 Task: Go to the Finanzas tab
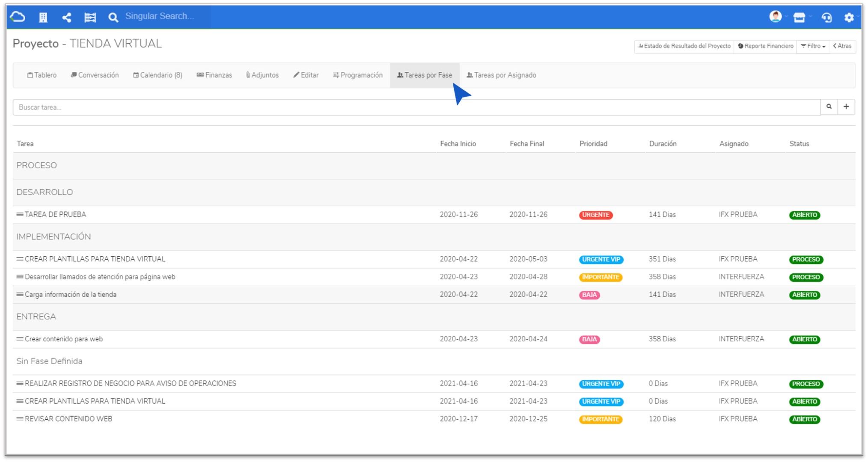point(214,75)
